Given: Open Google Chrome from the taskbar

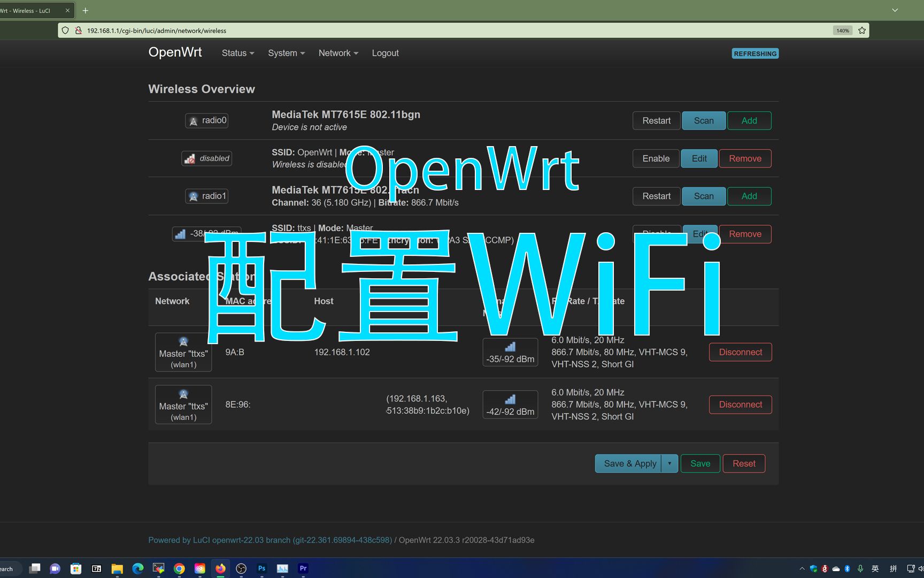Looking at the screenshot, I should point(179,568).
